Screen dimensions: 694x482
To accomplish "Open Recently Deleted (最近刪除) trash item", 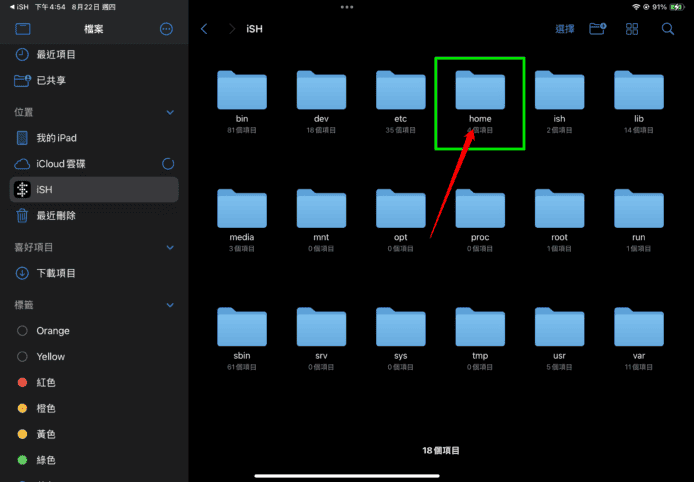I will (x=56, y=215).
